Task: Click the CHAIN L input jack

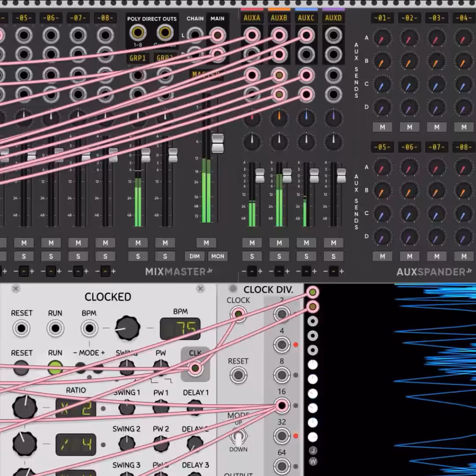Action: pyautogui.click(x=195, y=35)
